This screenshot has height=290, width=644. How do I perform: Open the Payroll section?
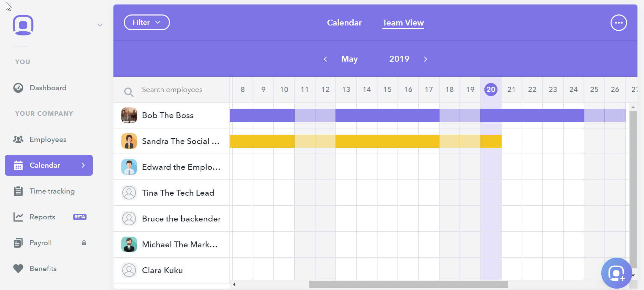click(41, 243)
